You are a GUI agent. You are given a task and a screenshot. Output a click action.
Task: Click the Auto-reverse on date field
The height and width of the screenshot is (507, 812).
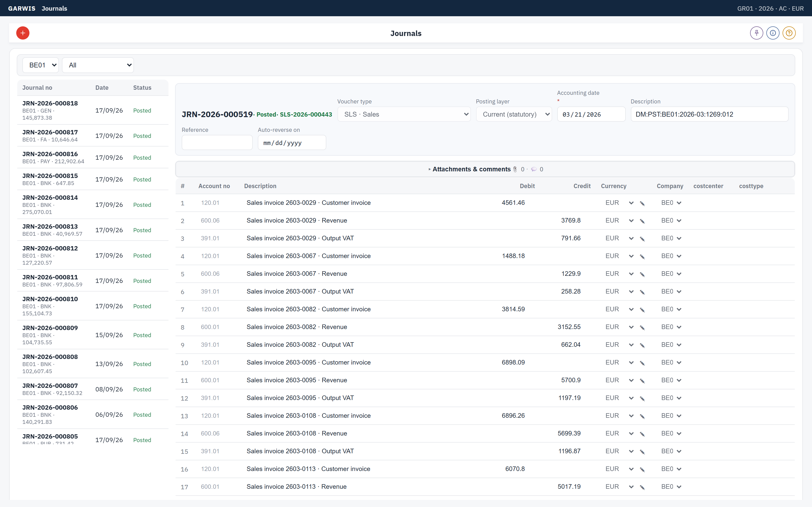292,143
